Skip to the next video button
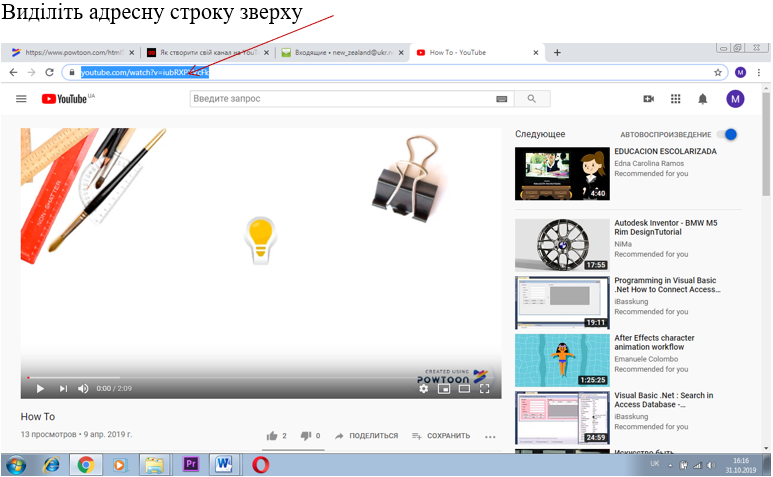Viewport: 773px width, 477px height. click(x=63, y=389)
